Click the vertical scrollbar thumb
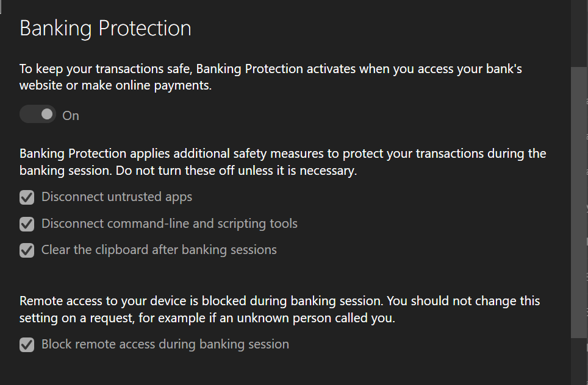The width and height of the screenshot is (588, 385). pyautogui.click(x=579, y=202)
